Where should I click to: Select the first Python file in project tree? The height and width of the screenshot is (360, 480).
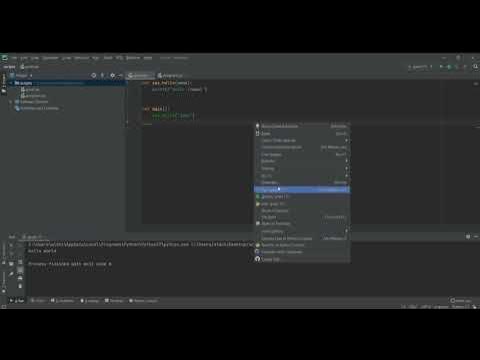(30, 89)
